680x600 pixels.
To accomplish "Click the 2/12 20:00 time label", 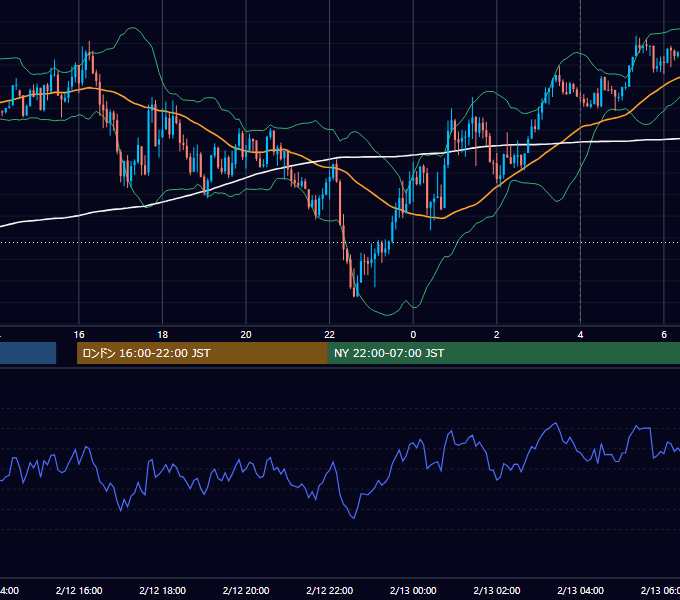I will pos(246,590).
